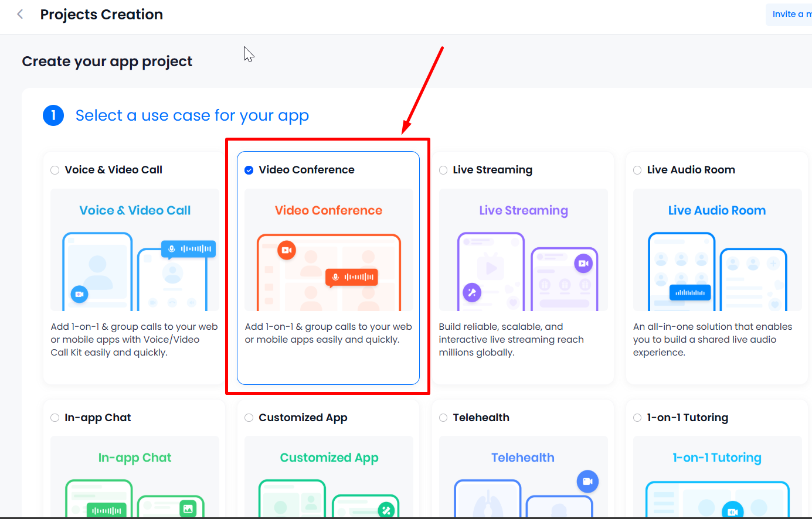The height and width of the screenshot is (519, 812).
Task: Click the Customized App illustration
Action: tap(329, 477)
